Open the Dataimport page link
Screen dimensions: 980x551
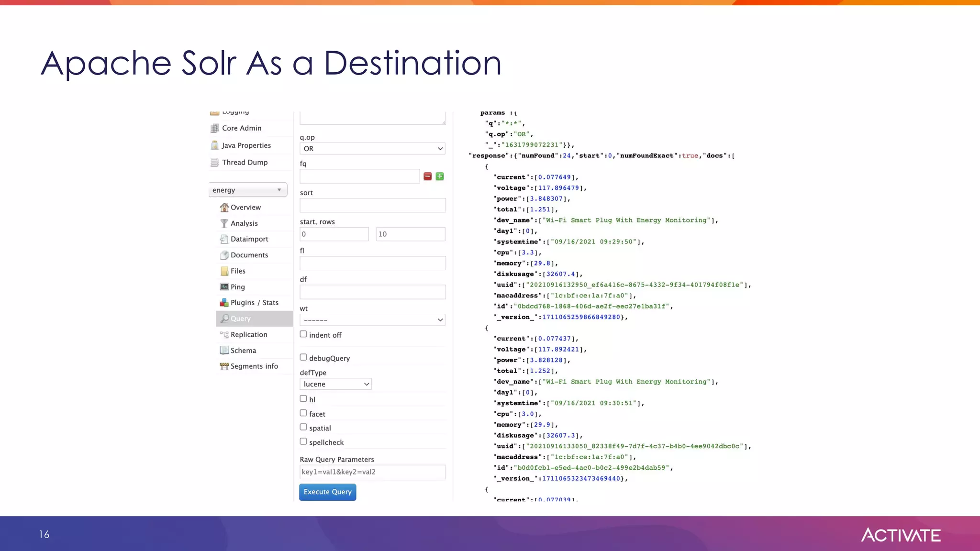[x=249, y=239]
